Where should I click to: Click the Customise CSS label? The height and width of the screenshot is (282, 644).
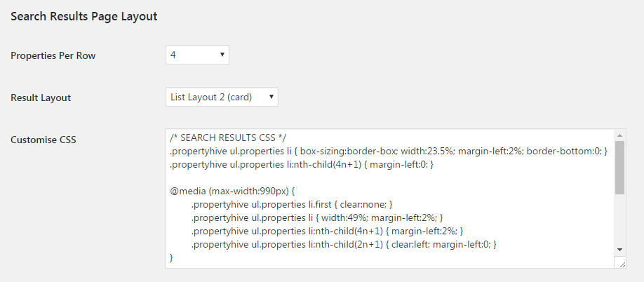[43, 140]
